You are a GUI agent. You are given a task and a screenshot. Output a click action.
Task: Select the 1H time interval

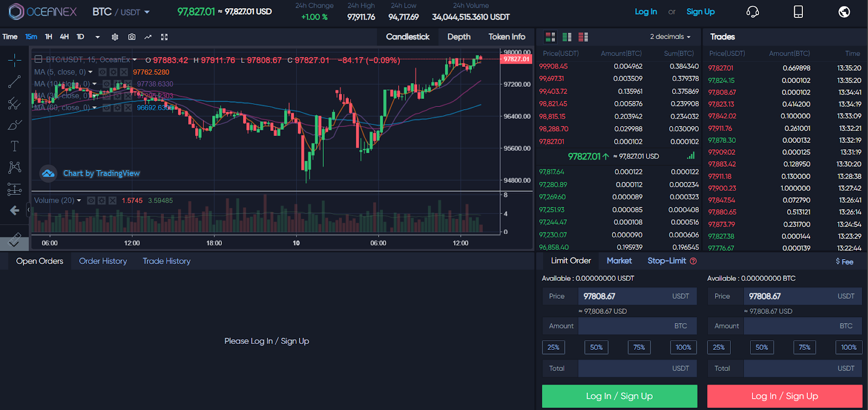pos(49,37)
